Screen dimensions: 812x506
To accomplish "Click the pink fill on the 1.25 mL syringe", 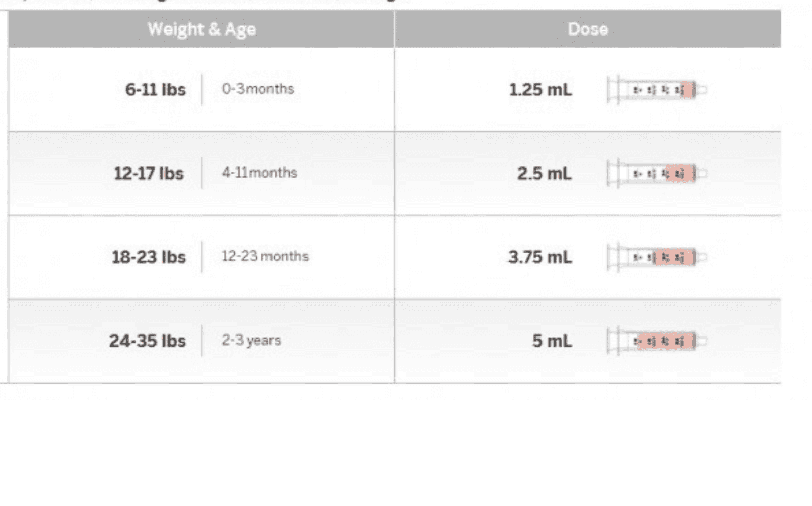I will (688, 90).
